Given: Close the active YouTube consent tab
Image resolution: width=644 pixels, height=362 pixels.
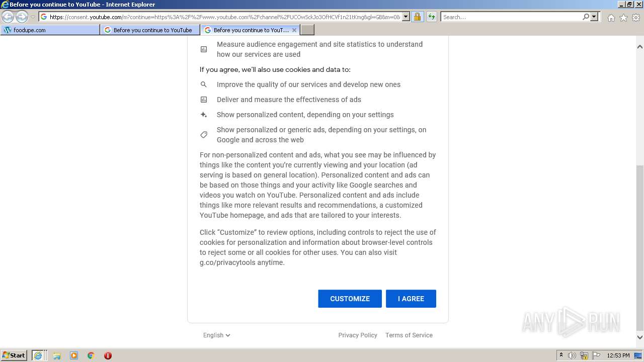Looking at the screenshot, I should pos(294,30).
